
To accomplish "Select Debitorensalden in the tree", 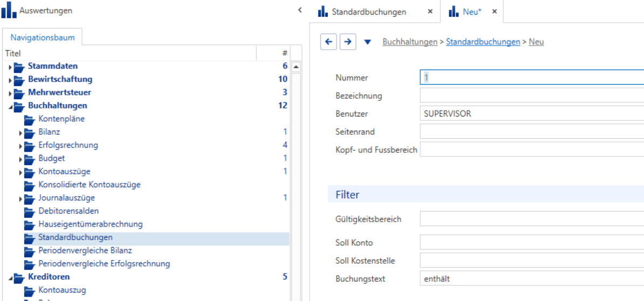I will tap(68, 211).
